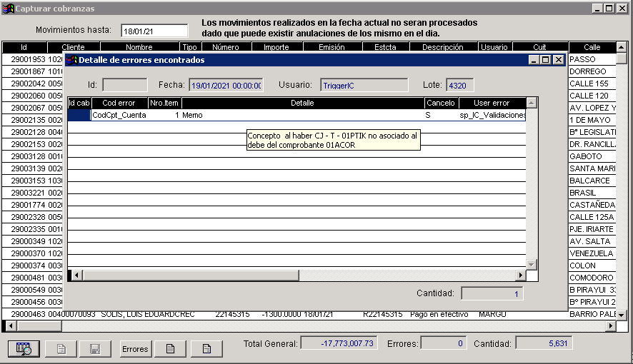The image size is (633, 364).
Task: Open system menu icon of Capturar cobranzas window
Action: point(9,9)
